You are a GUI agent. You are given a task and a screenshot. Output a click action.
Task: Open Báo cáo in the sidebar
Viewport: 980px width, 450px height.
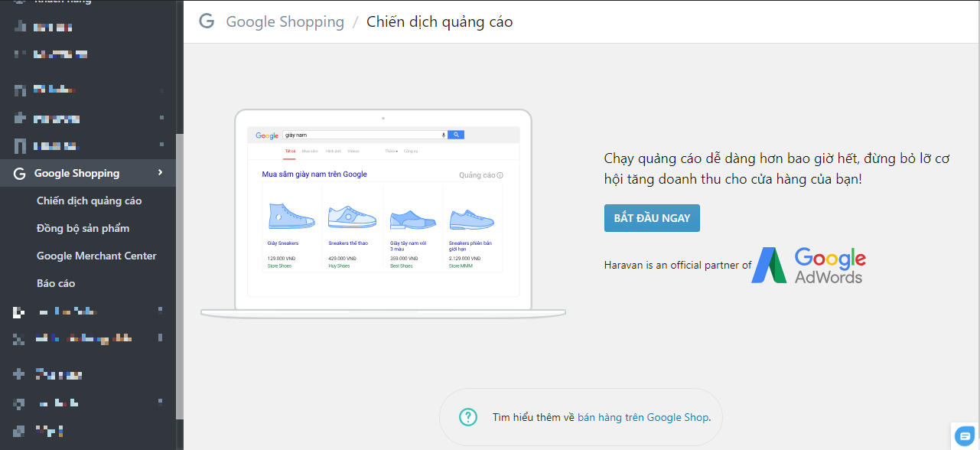click(x=56, y=284)
